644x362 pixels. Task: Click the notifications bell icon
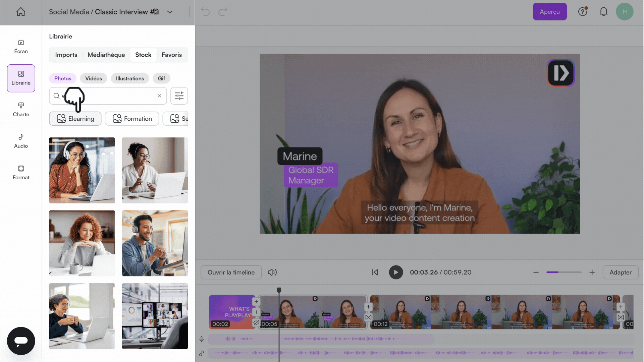click(x=603, y=12)
